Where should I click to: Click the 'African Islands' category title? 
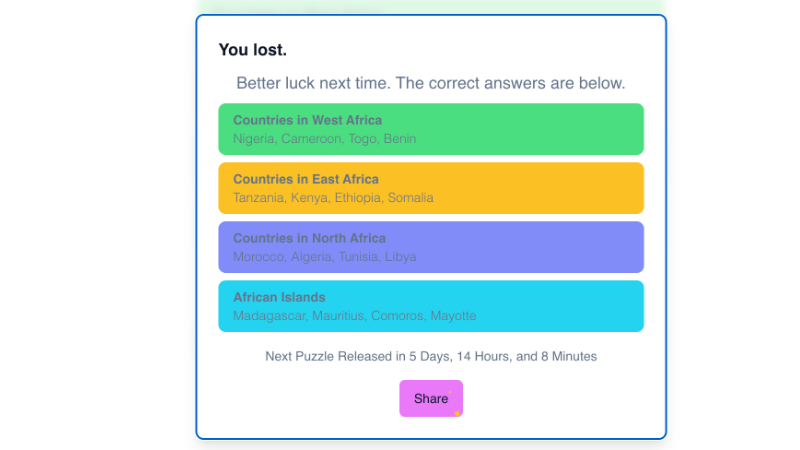pos(279,297)
